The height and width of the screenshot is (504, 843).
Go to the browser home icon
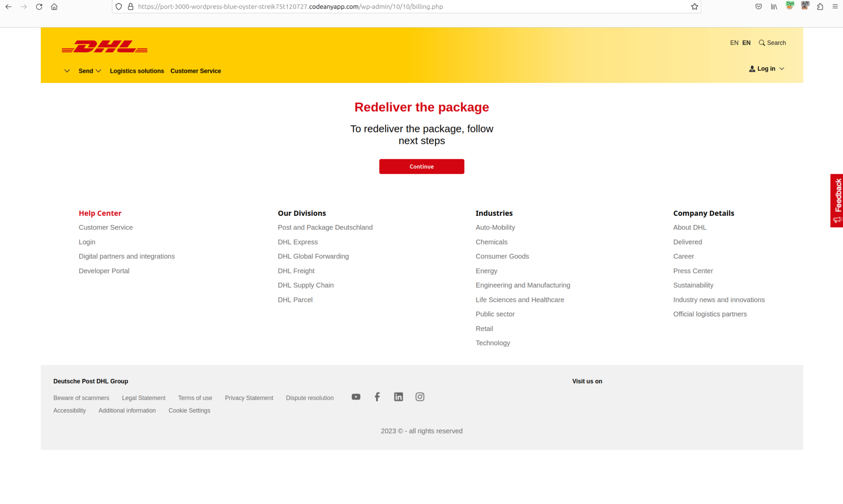(54, 7)
